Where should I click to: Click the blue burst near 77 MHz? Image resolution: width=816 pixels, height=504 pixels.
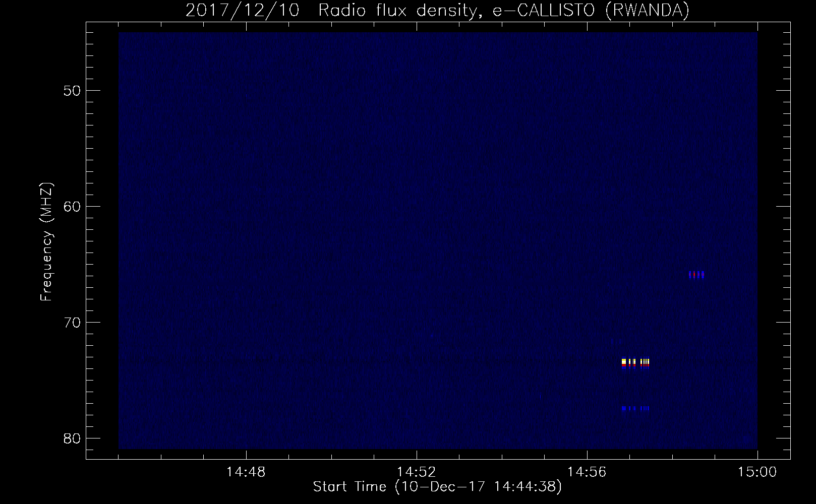point(635,408)
